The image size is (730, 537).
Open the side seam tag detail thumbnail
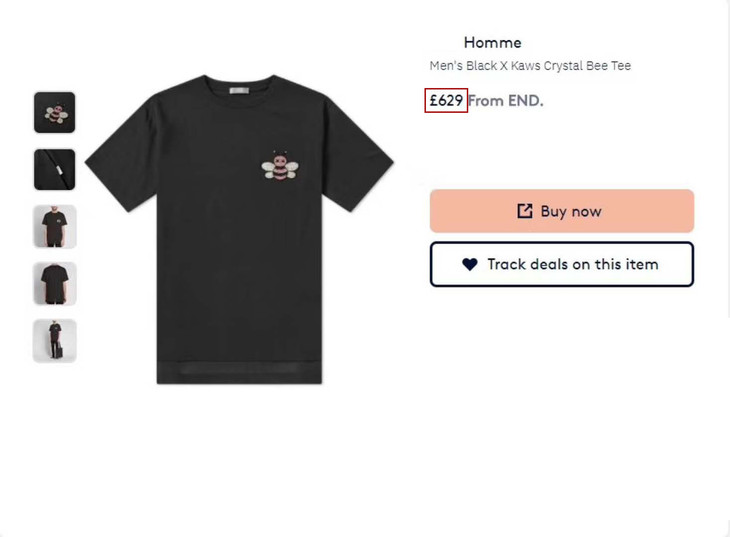(55, 170)
